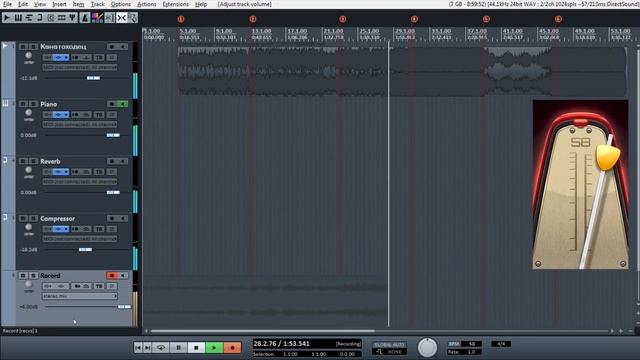The image size is (640, 360).
Task: Go to the project start in the transport
Action: pos(138,348)
